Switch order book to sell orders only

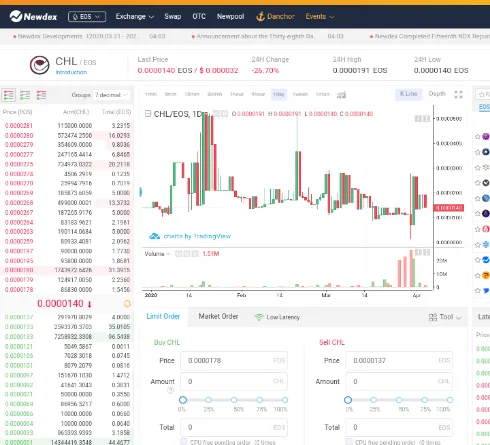coord(41,95)
